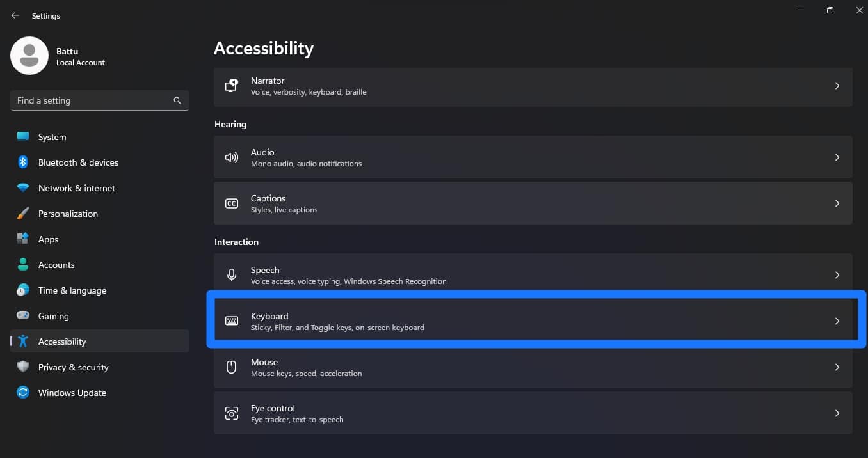The width and height of the screenshot is (868, 458).
Task: Open Bluetooth & devices settings
Action: 77,162
